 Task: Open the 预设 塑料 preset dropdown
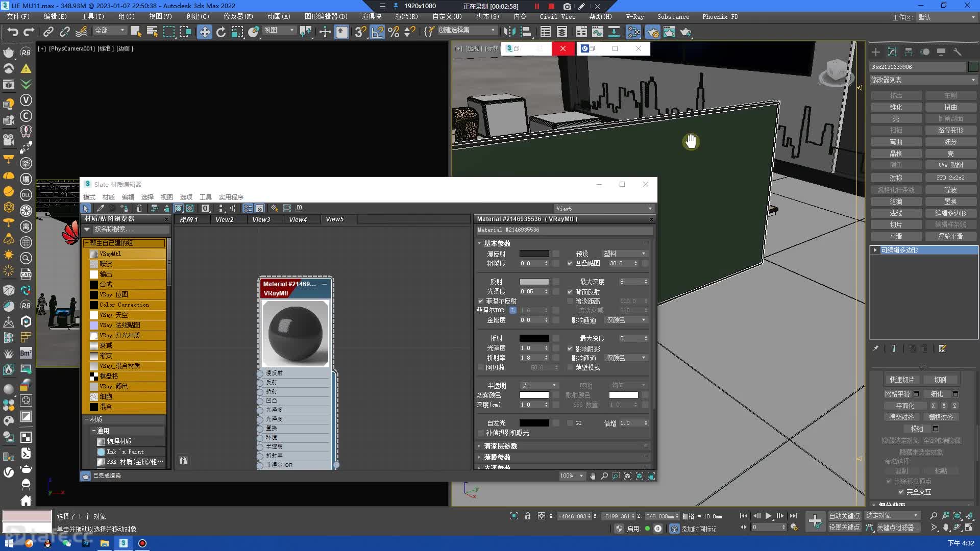[625, 254]
